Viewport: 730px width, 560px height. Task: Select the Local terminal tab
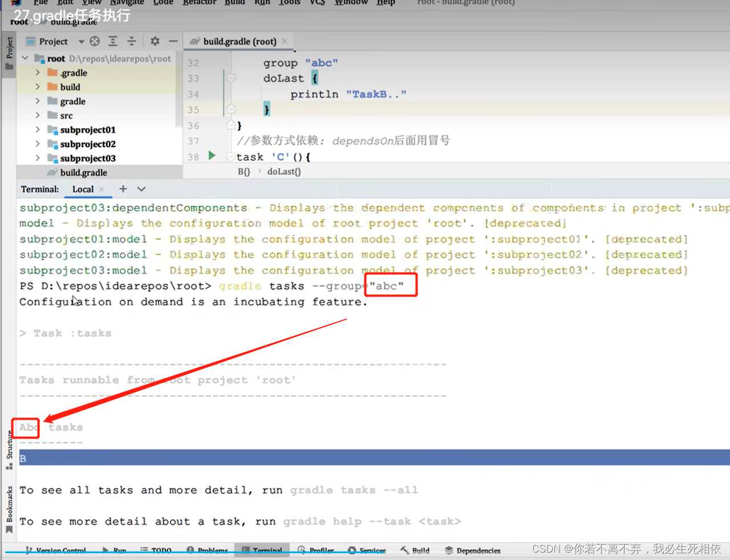83,189
